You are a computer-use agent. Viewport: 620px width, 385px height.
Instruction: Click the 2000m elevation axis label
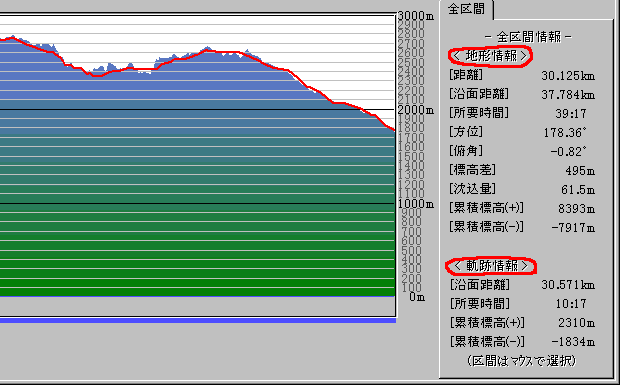(415, 110)
